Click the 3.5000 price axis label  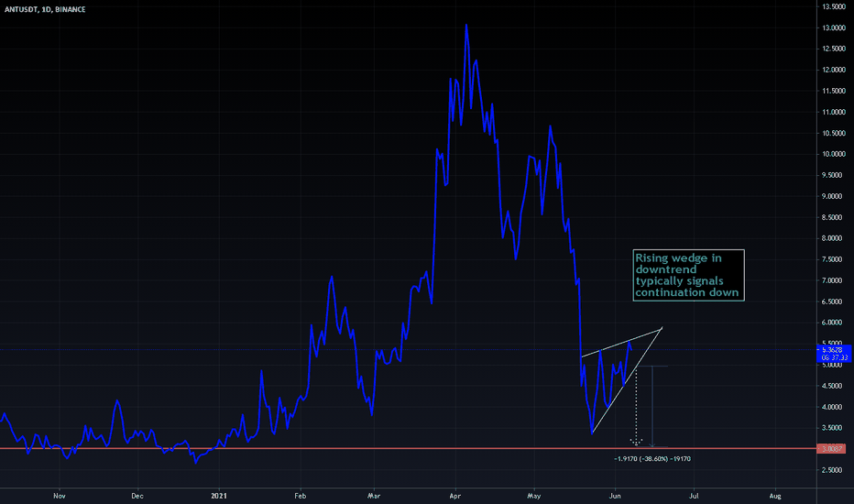pyautogui.click(x=834, y=428)
